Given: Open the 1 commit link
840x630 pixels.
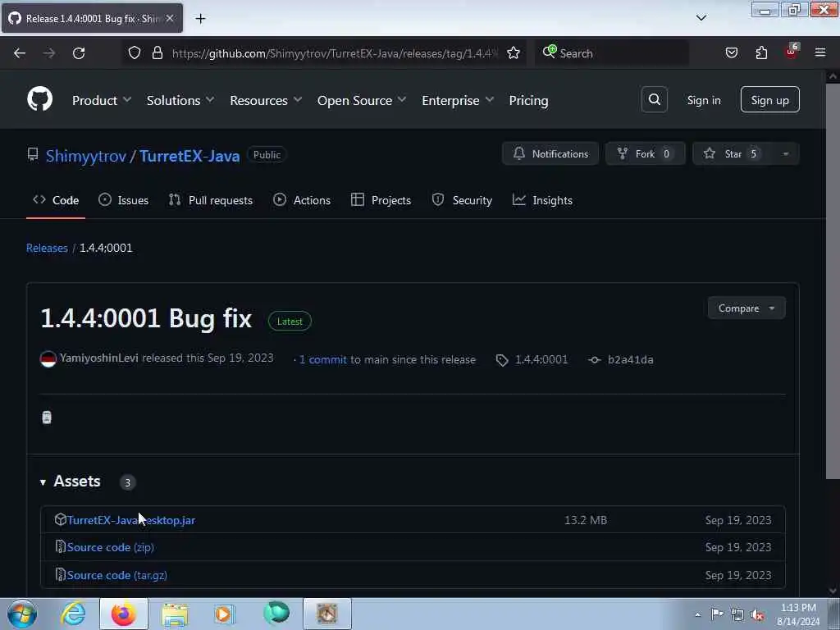Looking at the screenshot, I should click(x=323, y=360).
